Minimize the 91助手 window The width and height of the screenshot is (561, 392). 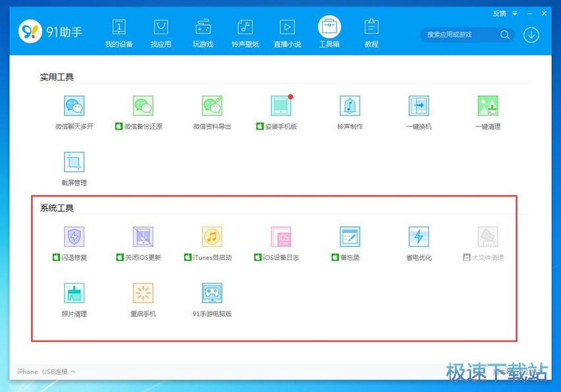tap(530, 14)
